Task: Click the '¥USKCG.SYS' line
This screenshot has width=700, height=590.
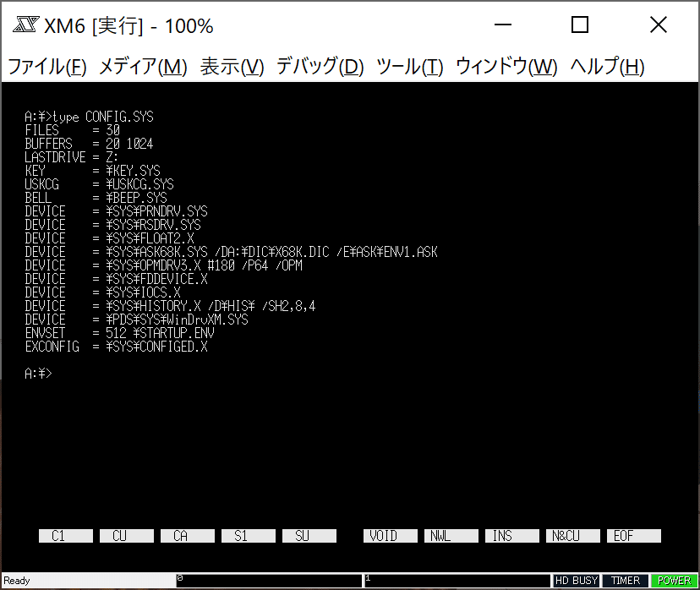Action: (99, 184)
